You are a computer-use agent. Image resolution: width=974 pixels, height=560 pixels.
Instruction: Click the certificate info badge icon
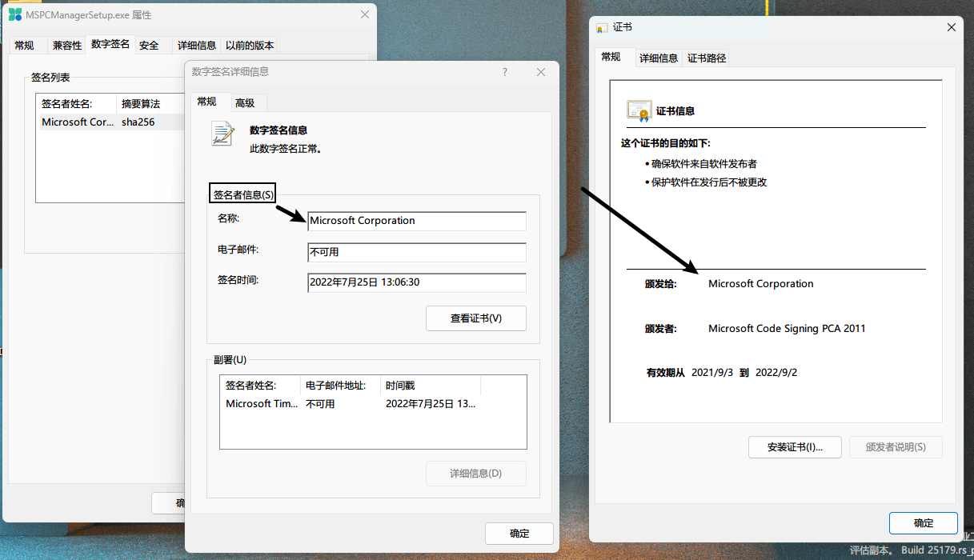coord(639,110)
